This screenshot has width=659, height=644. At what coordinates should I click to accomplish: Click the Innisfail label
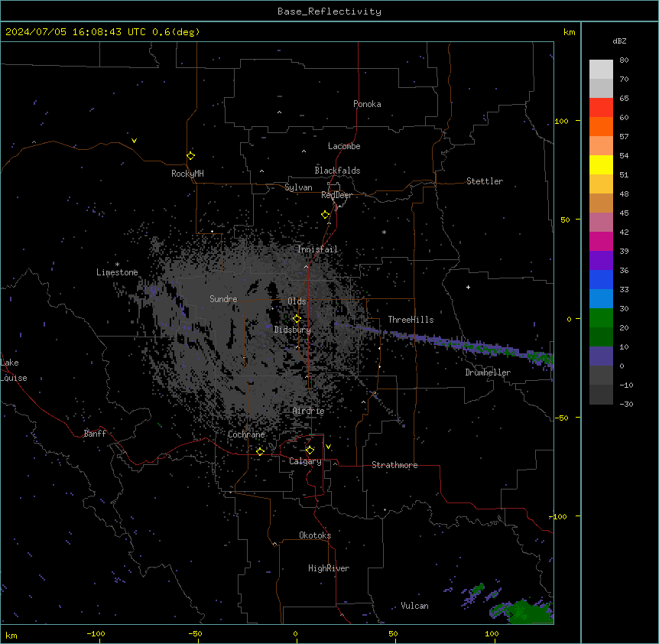pyautogui.click(x=317, y=249)
